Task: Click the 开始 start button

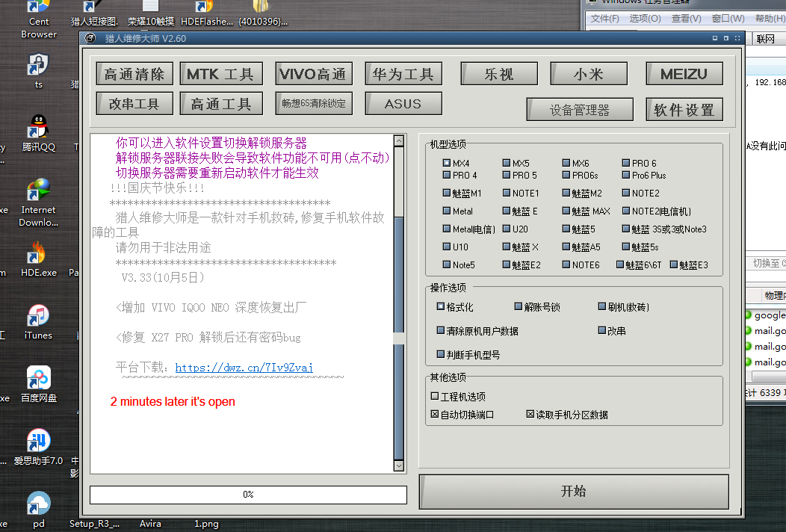Action: pos(574,492)
